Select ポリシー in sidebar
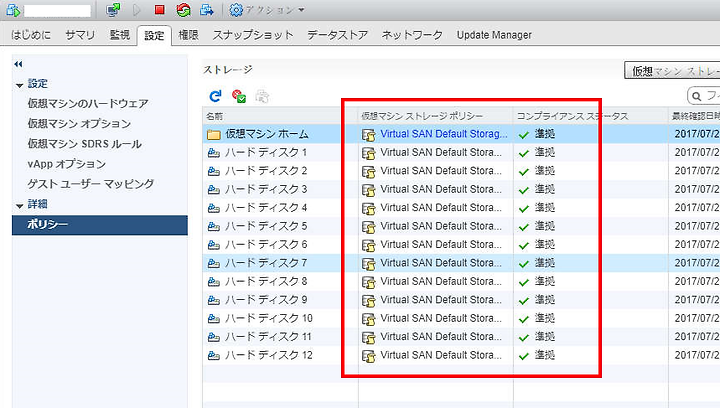Viewport: 720px width, 408px height. coord(100,225)
